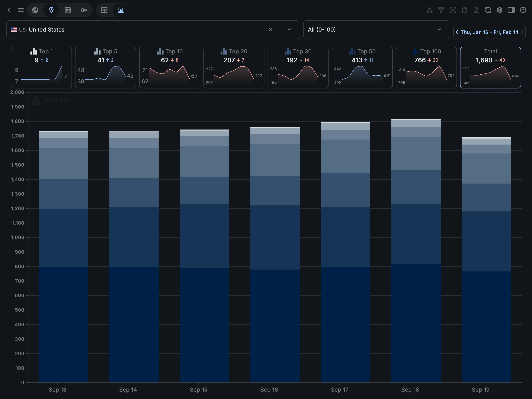Switch to bar chart view
The image size is (532, 399).
(121, 10)
